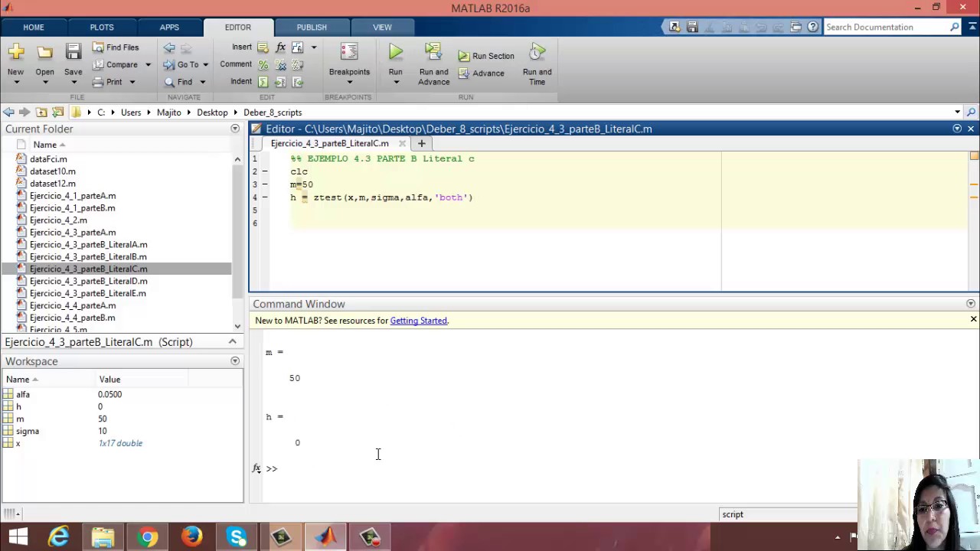Switch to the PLOTS tab
This screenshot has width=980, height=551.
pyautogui.click(x=102, y=28)
